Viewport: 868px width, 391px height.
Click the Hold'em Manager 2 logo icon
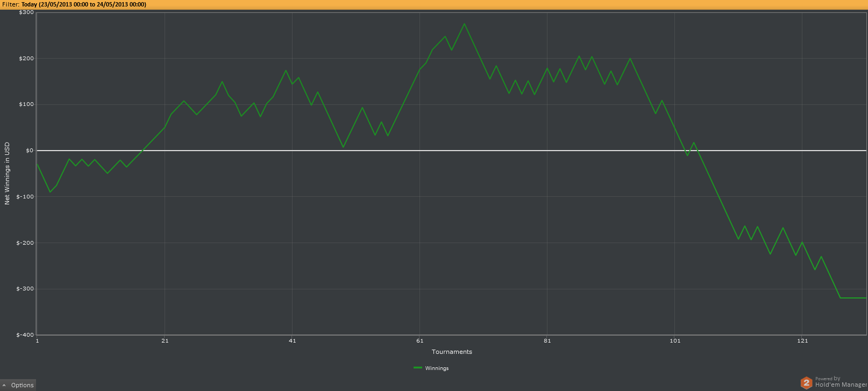click(x=806, y=382)
